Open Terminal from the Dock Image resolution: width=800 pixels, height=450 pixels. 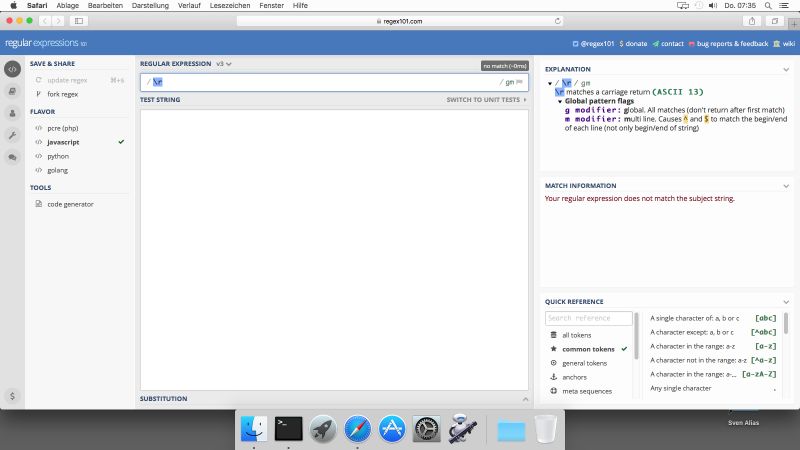tap(288, 429)
